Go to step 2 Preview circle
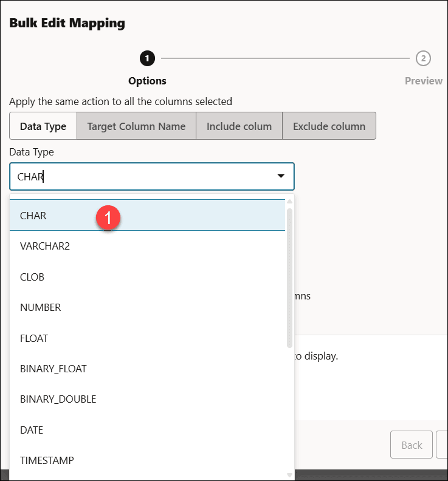This screenshot has width=448, height=481. pos(423,58)
